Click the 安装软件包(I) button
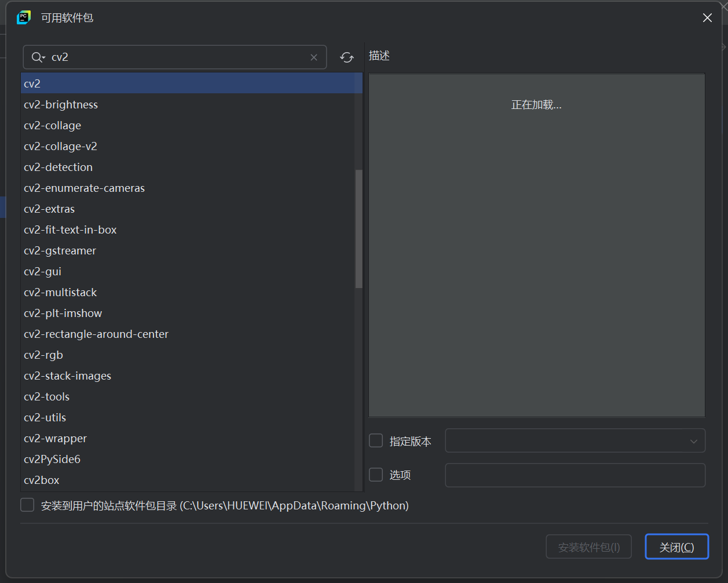The height and width of the screenshot is (583, 728). 588,546
